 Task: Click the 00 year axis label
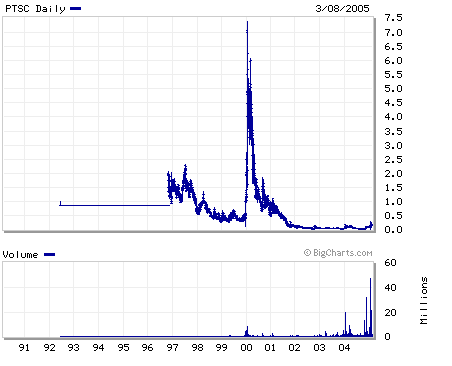(246, 348)
